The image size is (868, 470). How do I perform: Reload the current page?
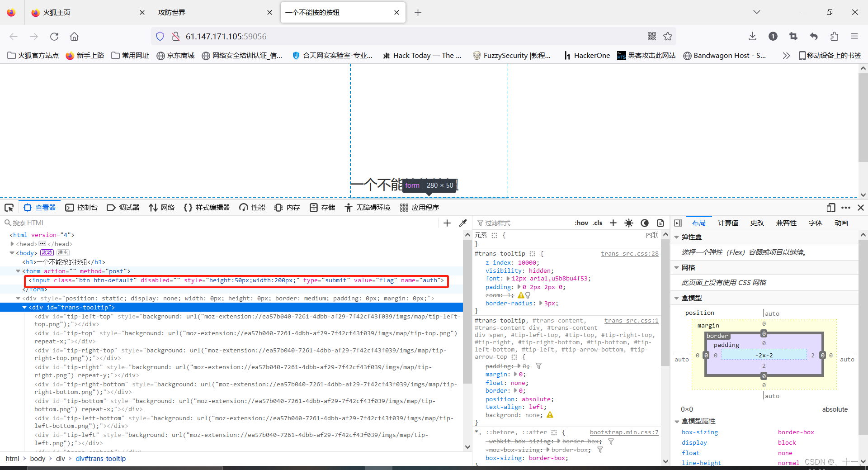pos(54,37)
